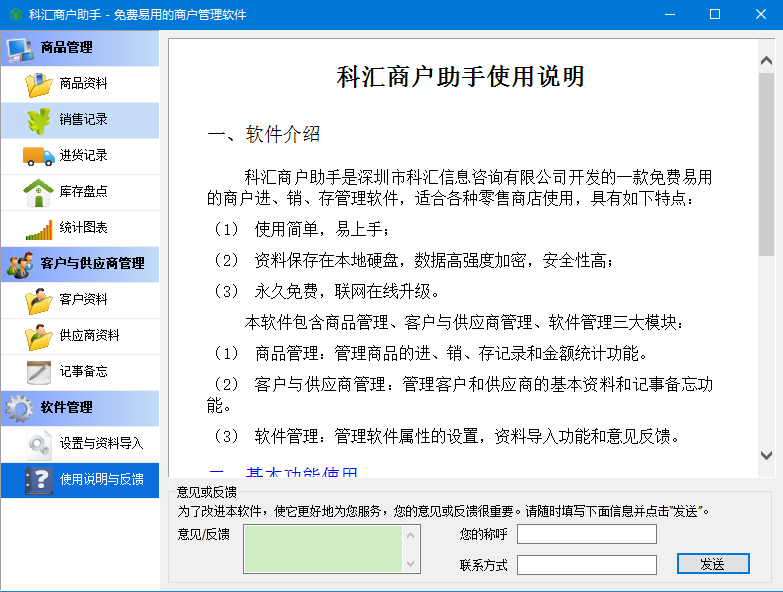Viewport: 783px width, 592px height.
Task: Click the feedback box scroll-down arrow
Action: 410,564
